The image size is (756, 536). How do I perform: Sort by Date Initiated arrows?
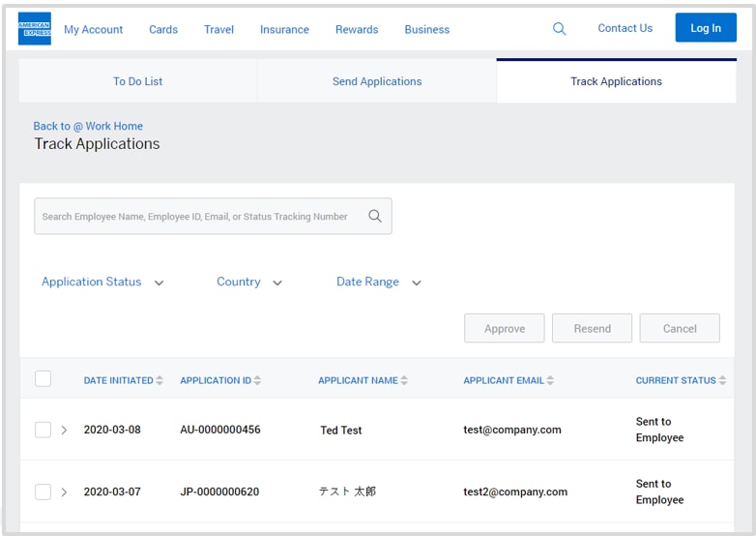160,380
